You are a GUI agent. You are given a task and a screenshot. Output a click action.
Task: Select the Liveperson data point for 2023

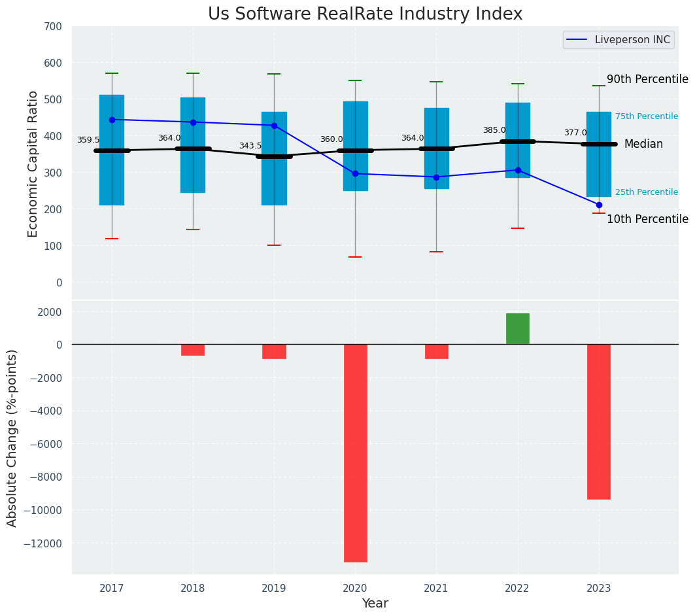599,205
